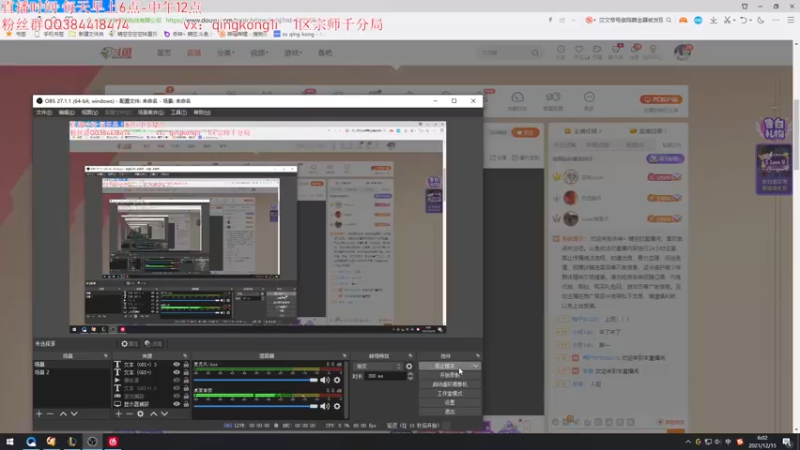Expand 分类 dropdown in Douyu navigation
The width and height of the screenshot is (800, 450).
(x=226, y=53)
